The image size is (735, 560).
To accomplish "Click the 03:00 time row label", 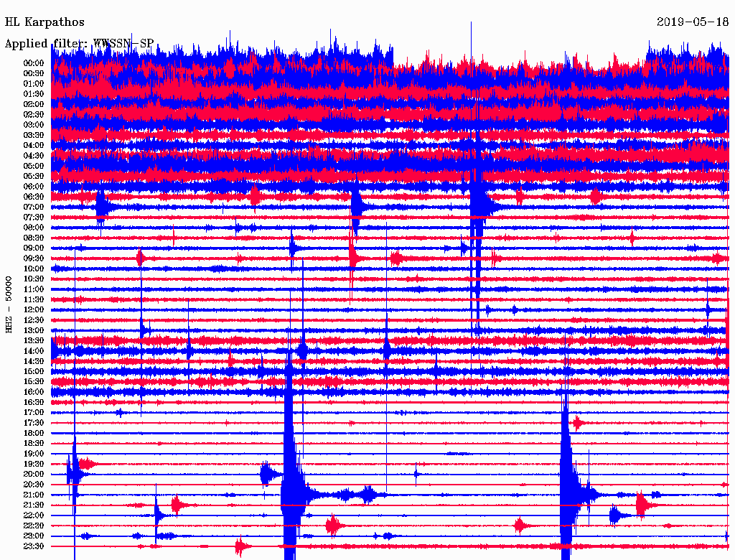I will 34,125.
